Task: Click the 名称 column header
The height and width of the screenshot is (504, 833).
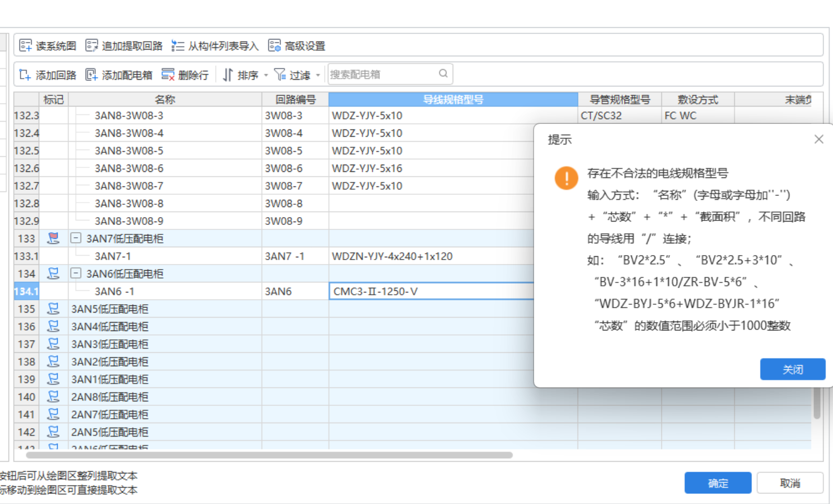Action: tap(165, 99)
